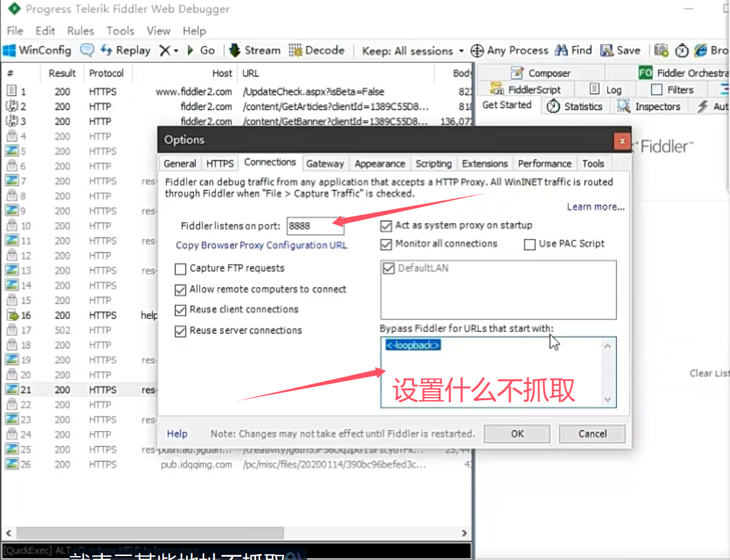This screenshot has width=730, height=560.
Task: Open the Tools menu
Action: click(120, 31)
